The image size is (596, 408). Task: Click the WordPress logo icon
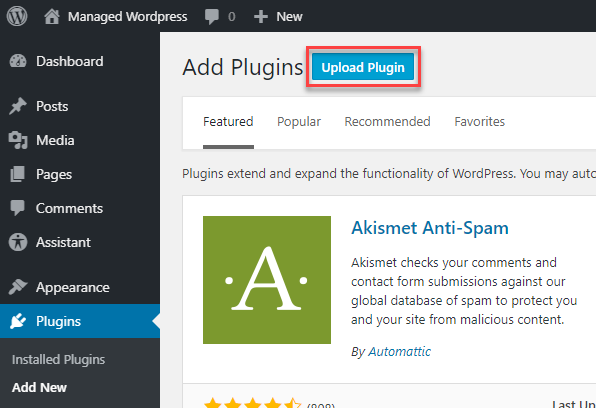coord(17,16)
